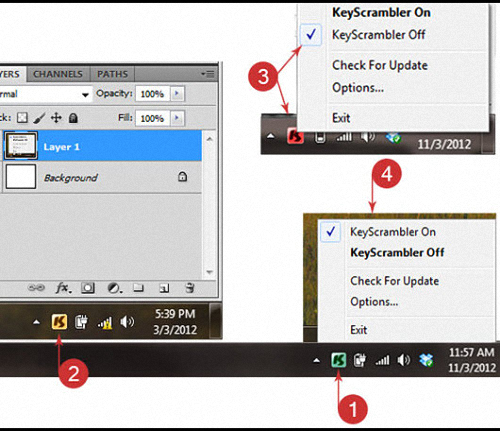Click the Dropbox tray icon beside 11:57 AM
The height and width of the screenshot is (431, 500).
point(426,360)
